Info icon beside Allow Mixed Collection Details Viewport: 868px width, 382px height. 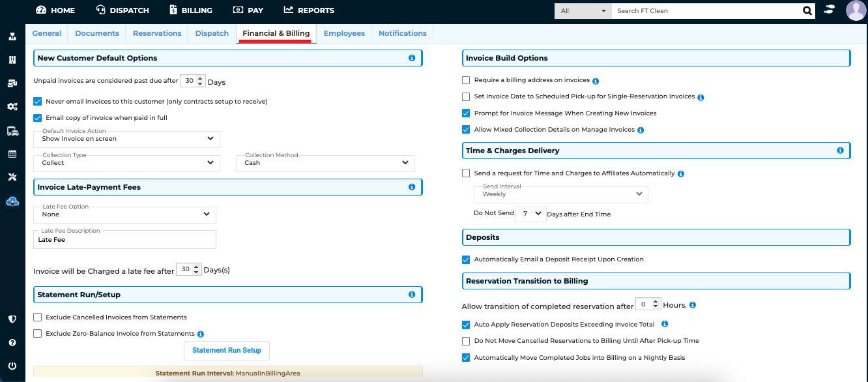(x=641, y=130)
